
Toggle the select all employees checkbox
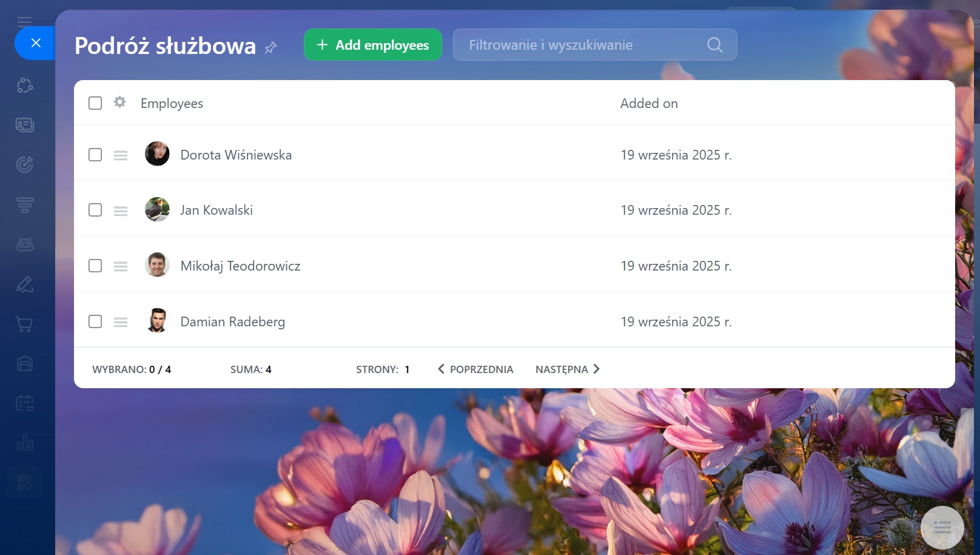coord(95,103)
